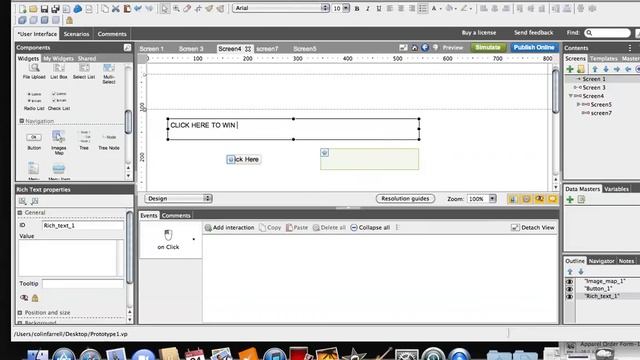Screen dimensions: 640x360
Task: Toggle visibility of Rich_text_1 in Outline
Action: pos(569,296)
